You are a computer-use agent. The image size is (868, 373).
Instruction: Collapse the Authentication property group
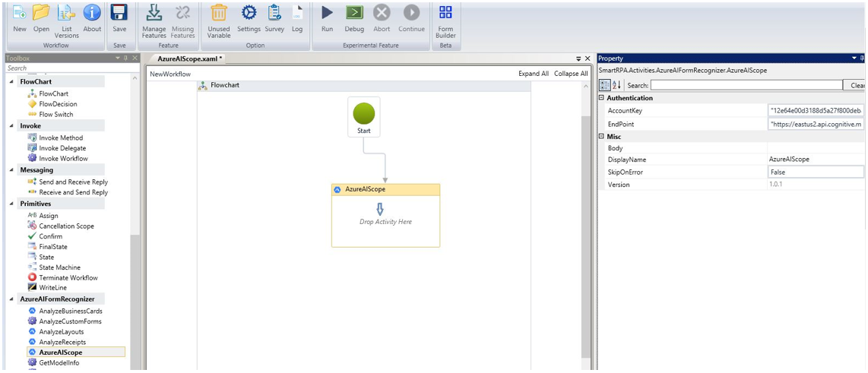tap(602, 98)
